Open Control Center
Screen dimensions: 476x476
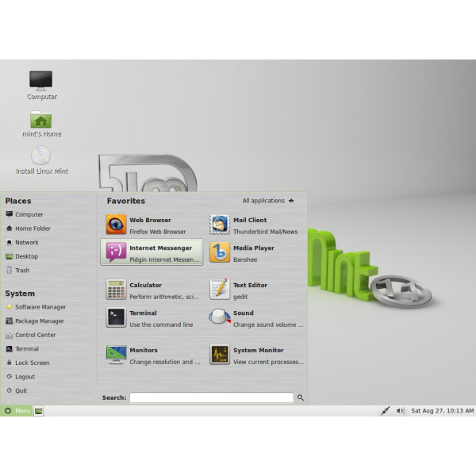click(35, 335)
